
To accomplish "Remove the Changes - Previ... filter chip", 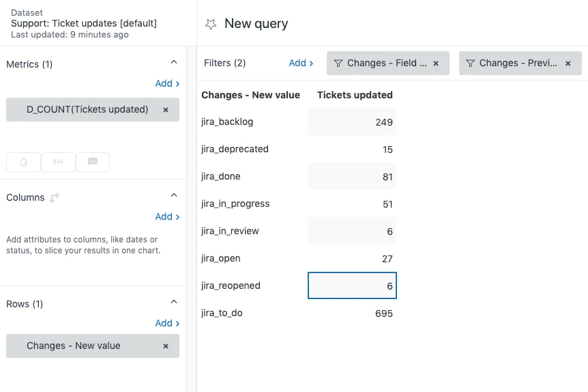I will click(568, 63).
